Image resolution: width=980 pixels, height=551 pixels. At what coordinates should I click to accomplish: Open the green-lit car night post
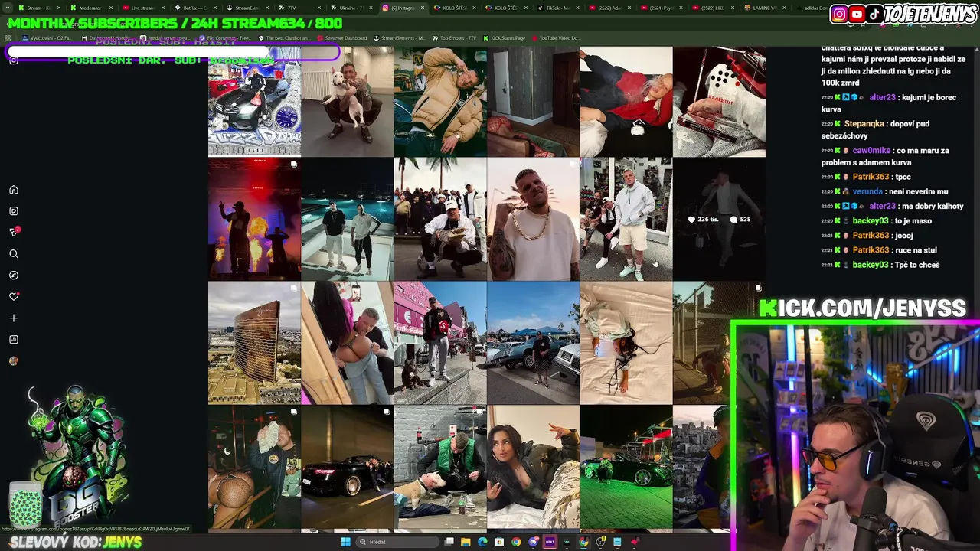[x=626, y=467]
